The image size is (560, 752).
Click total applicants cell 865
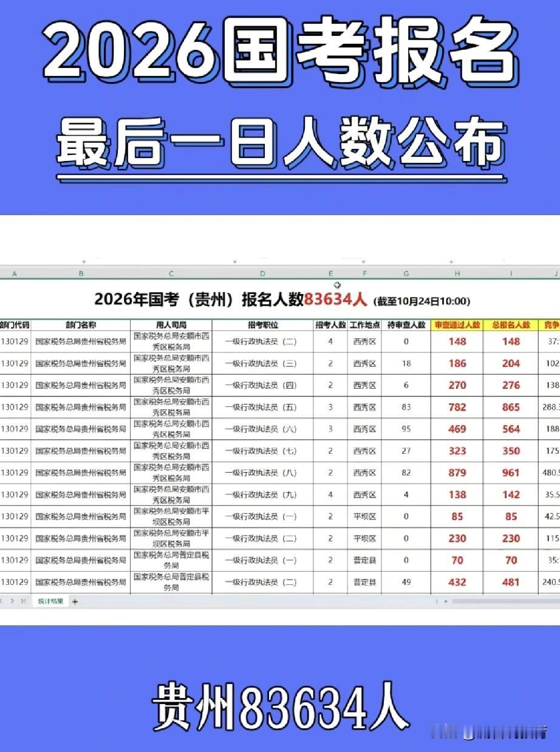(511, 407)
